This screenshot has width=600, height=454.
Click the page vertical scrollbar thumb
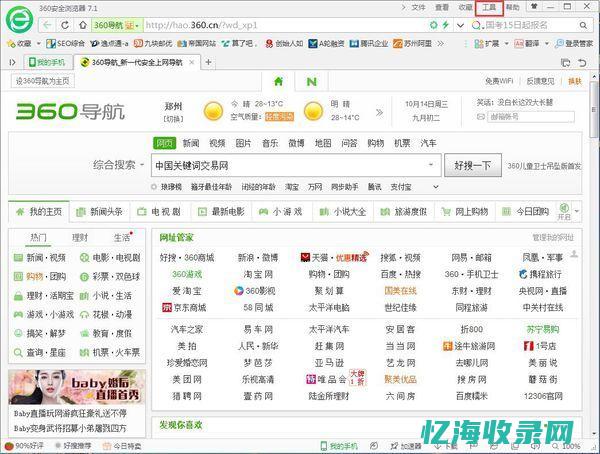tap(594, 109)
